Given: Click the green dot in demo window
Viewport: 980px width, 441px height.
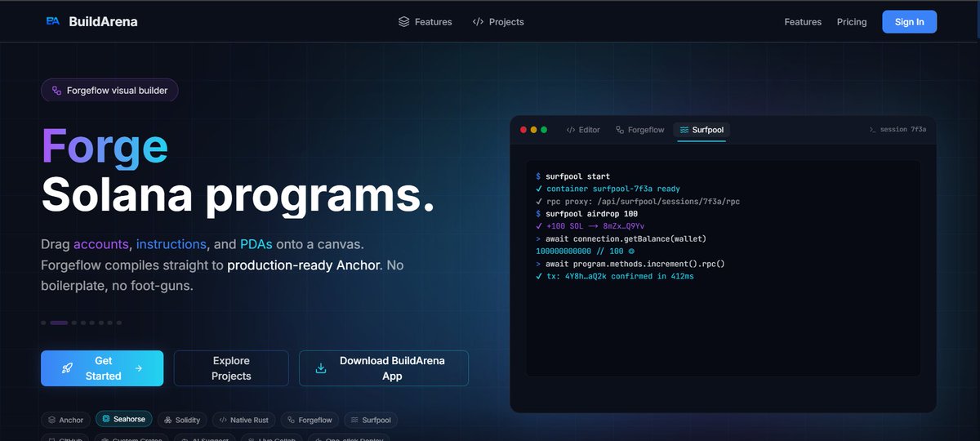Looking at the screenshot, I should click(544, 130).
